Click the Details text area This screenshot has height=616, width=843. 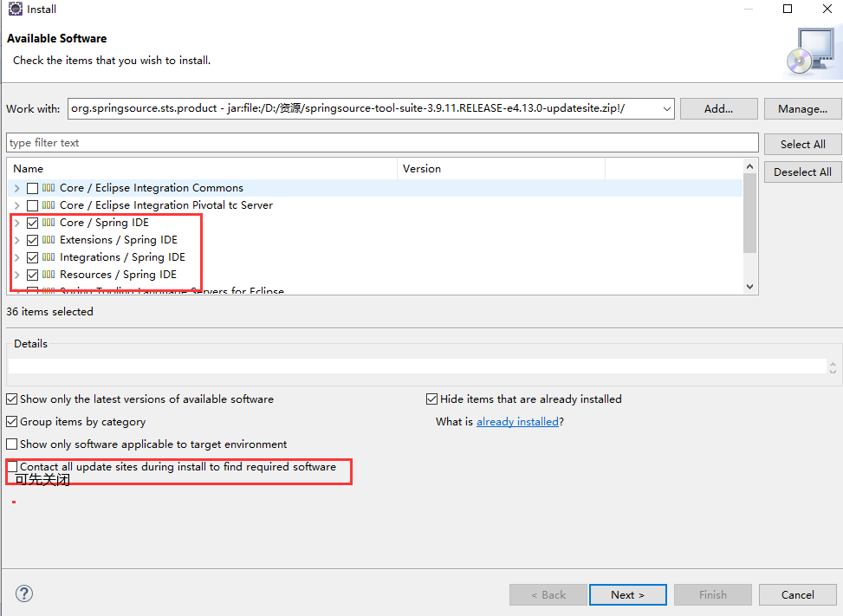418,366
